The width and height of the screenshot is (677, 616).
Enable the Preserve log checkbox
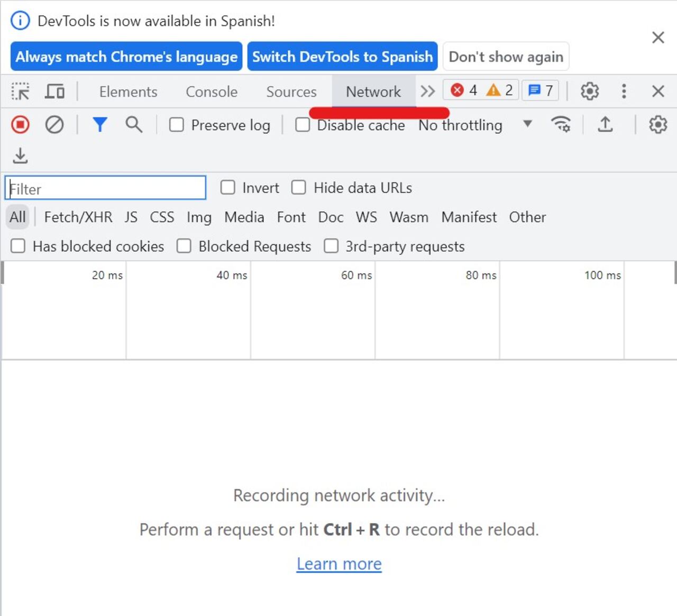[x=177, y=125]
